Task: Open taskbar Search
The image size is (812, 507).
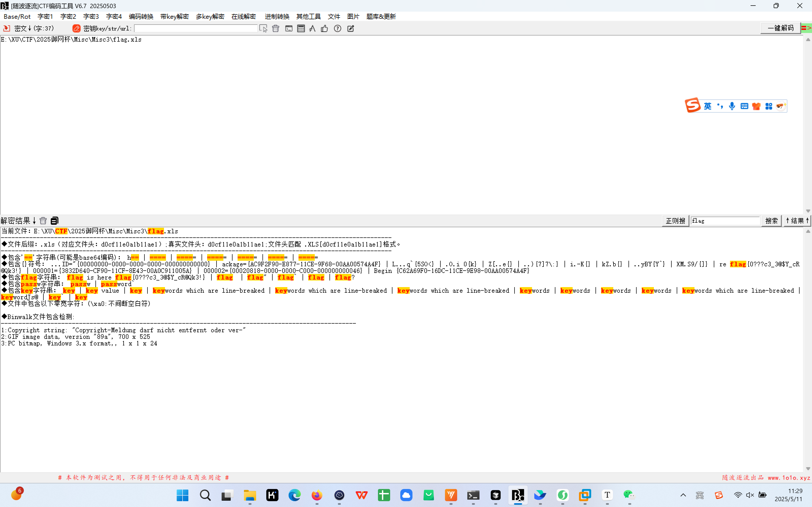Action: coord(205,495)
